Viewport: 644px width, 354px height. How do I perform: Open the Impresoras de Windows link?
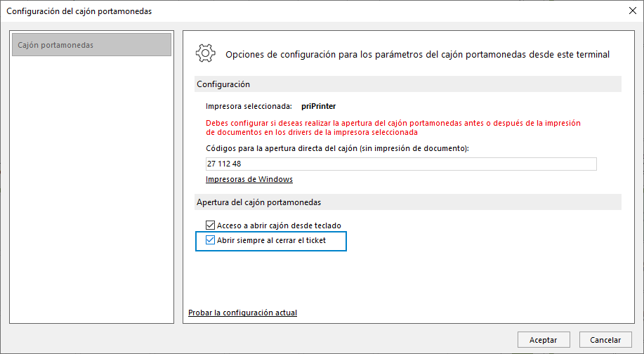249,180
